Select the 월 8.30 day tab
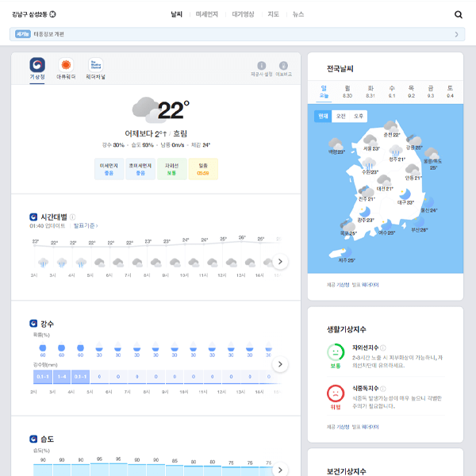This screenshot has height=476, width=476. point(347,91)
